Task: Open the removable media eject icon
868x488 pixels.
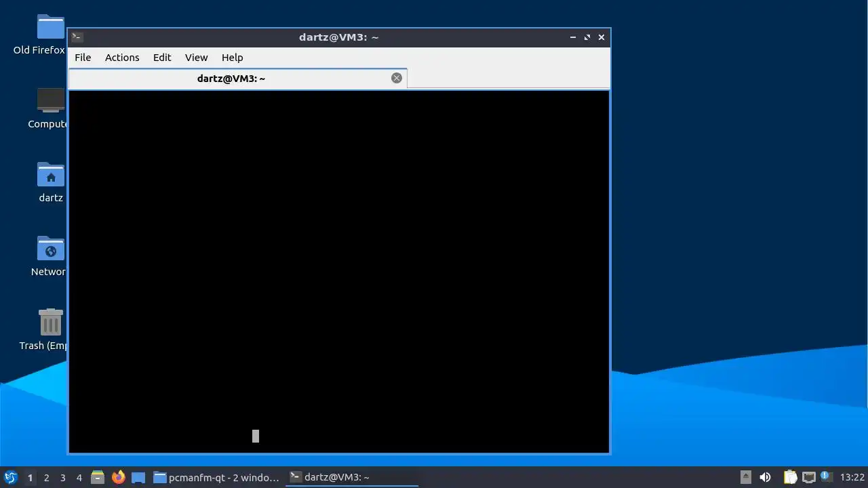Action: [746, 477]
